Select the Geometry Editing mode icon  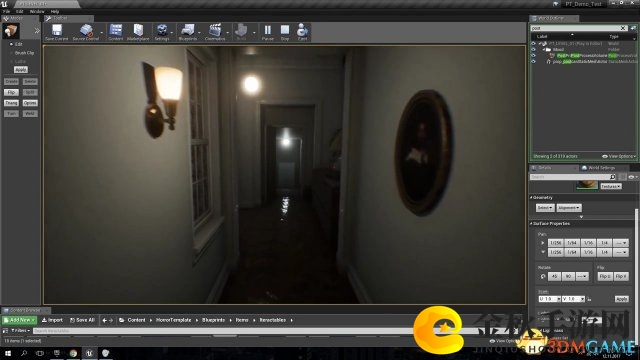coord(11,31)
